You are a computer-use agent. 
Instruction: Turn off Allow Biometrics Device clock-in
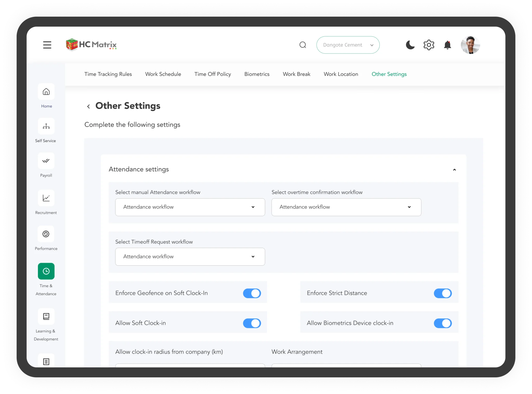point(443,323)
